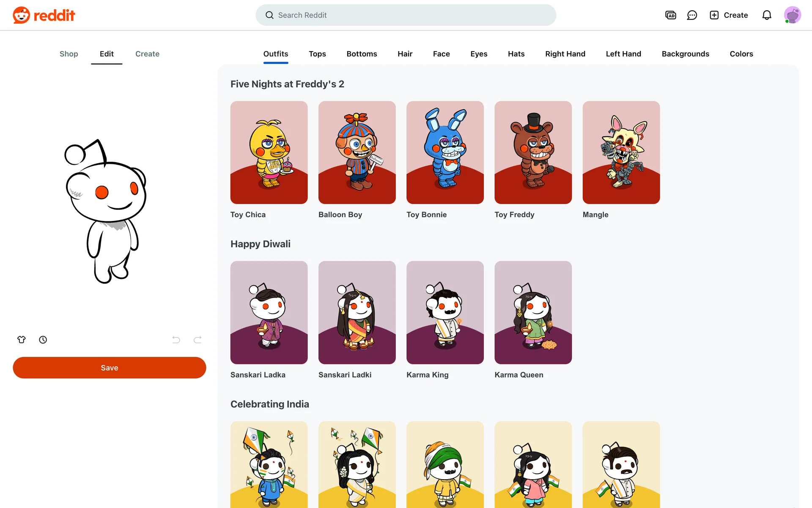Open the Colors tab

click(x=741, y=54)
